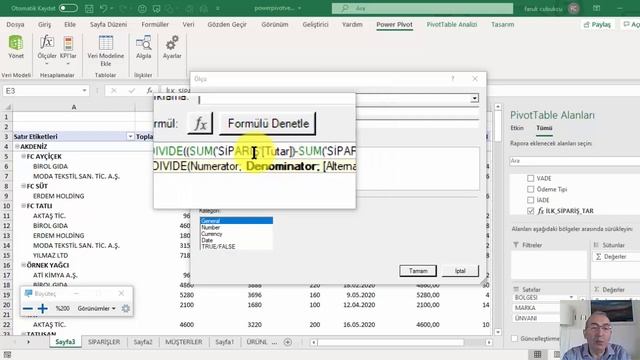Screen dimensions: 640x360
Task: Check the Ödeme Tipi field checkbox
Action: click(531, 189)
